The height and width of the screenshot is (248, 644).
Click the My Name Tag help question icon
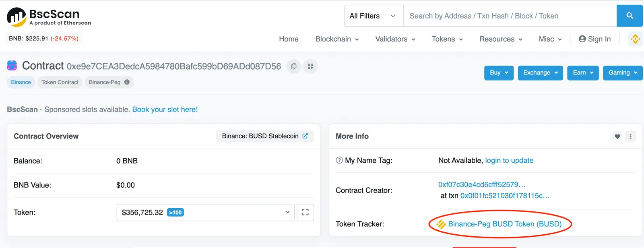[339, 160]
